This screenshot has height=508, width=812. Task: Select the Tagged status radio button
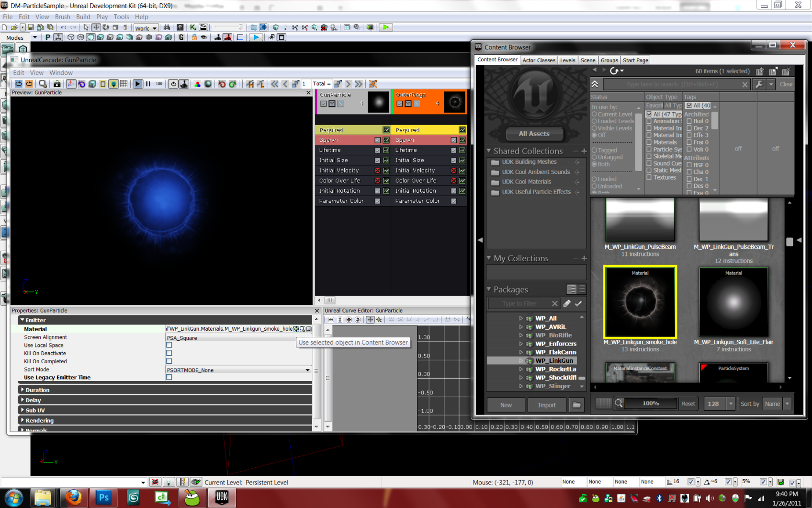(594, 150)
